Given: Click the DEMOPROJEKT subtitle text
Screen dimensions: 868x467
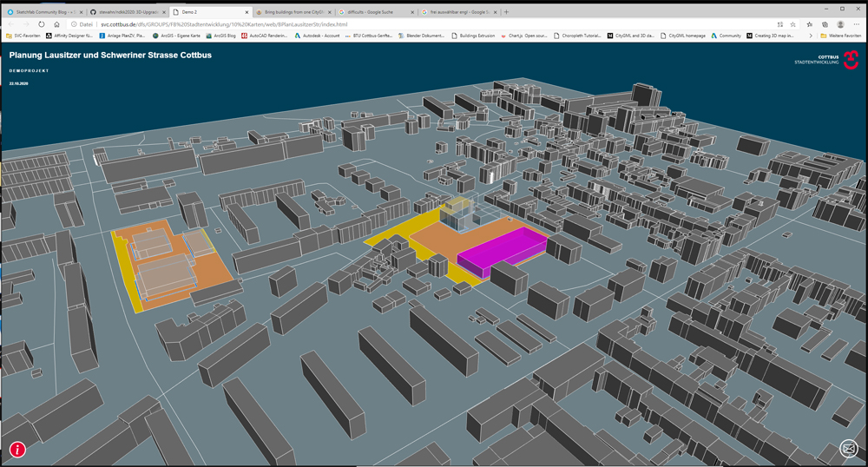Looking at the screenshot, I should point(29,71).
